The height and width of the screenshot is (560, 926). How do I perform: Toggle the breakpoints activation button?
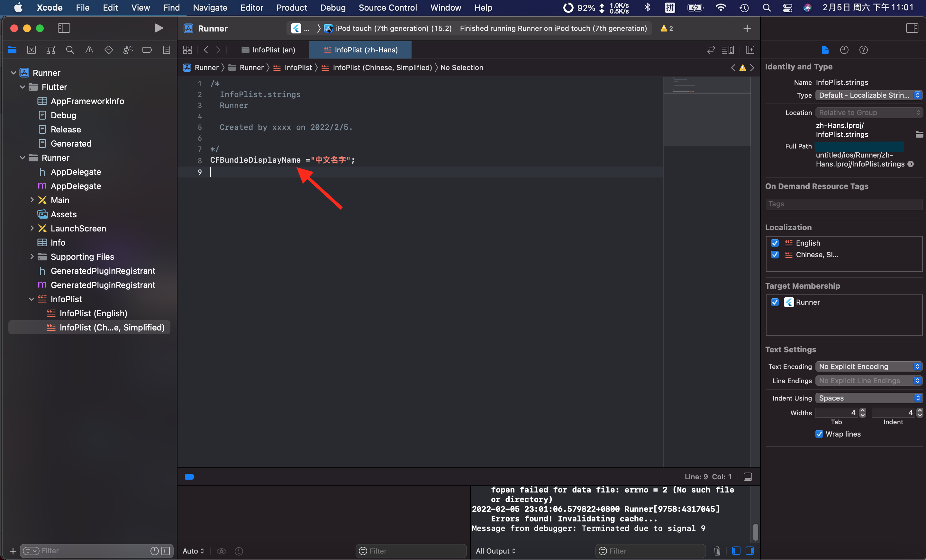pos(189,476)
